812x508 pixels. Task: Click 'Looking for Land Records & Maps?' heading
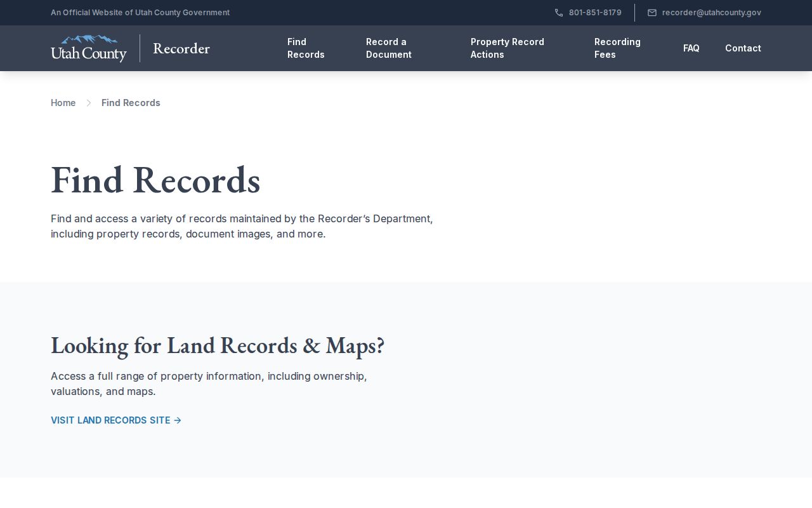coord(218,345)
